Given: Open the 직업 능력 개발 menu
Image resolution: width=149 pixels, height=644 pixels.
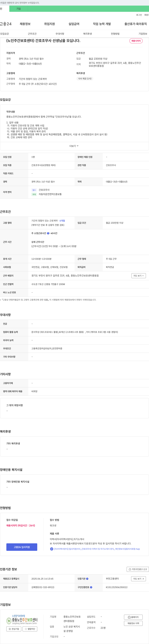Looking at the screenshot, I should point(102,24).
